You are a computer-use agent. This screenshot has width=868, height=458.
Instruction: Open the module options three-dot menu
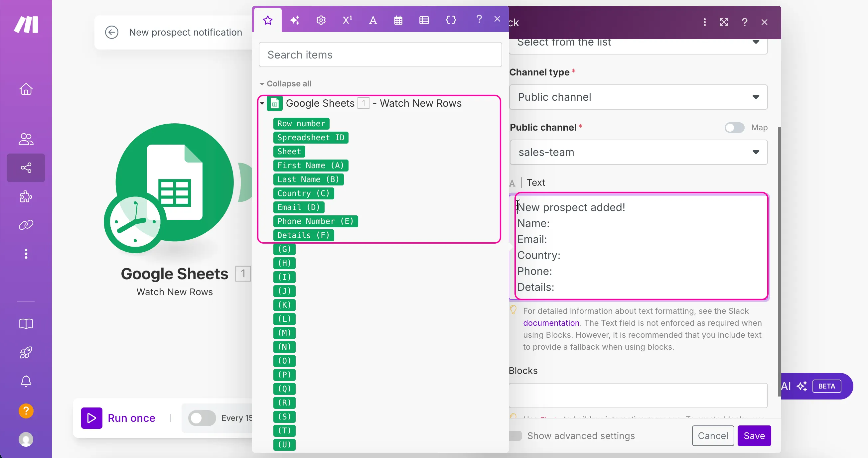705,22
